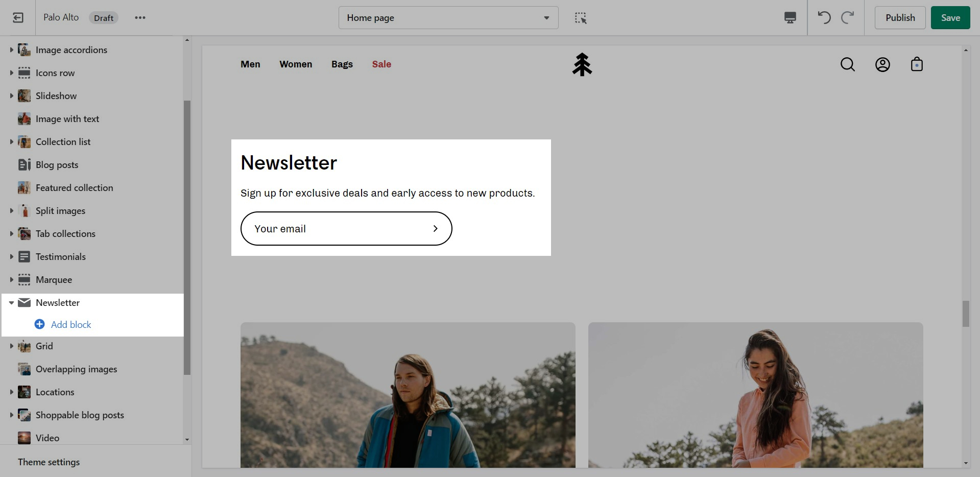Click the account profile icon

[x=882, y=64]
